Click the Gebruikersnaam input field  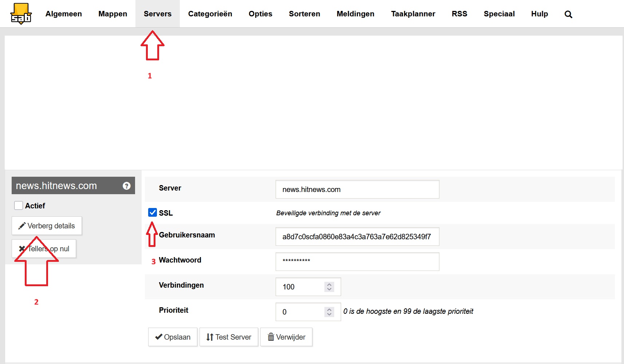pyautogui.click(x=357, y=237)
